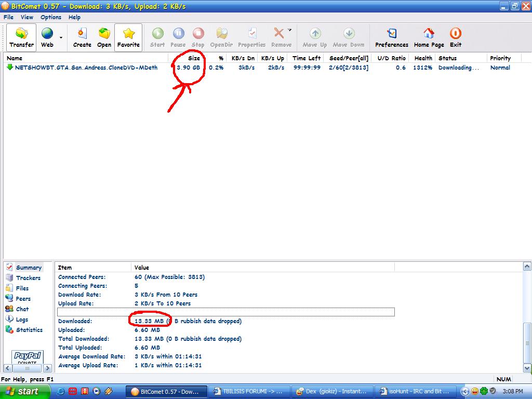Sort by Seed/Peer[all] column header
This screenshot has height=399, width=532.
[x=349, y=58]
